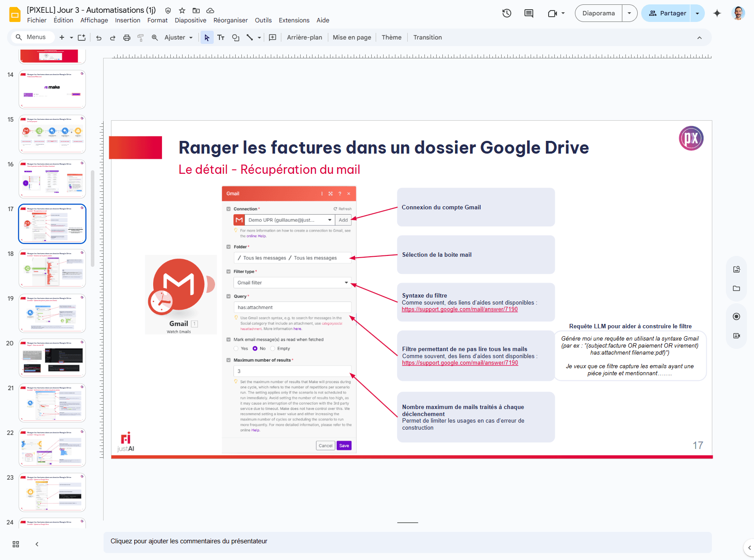Open the Google Slides home icon
754x560 pixels.
coord(15,14)
